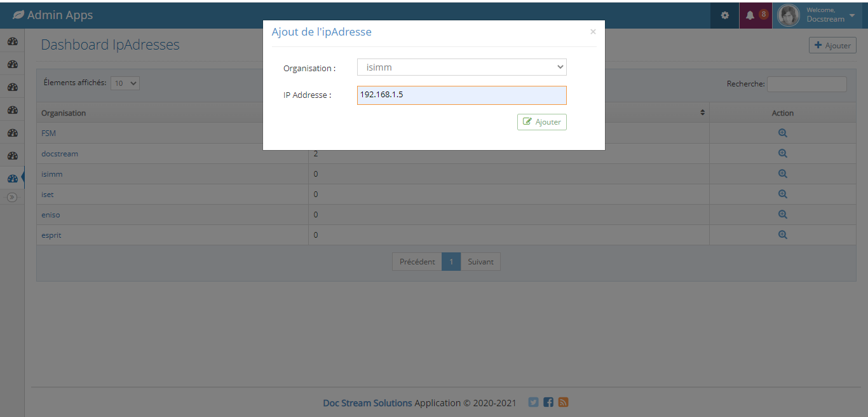Viewport: 868px width, 417px height.
Task: Go to Suivant page
Action: tap(480, 262)
